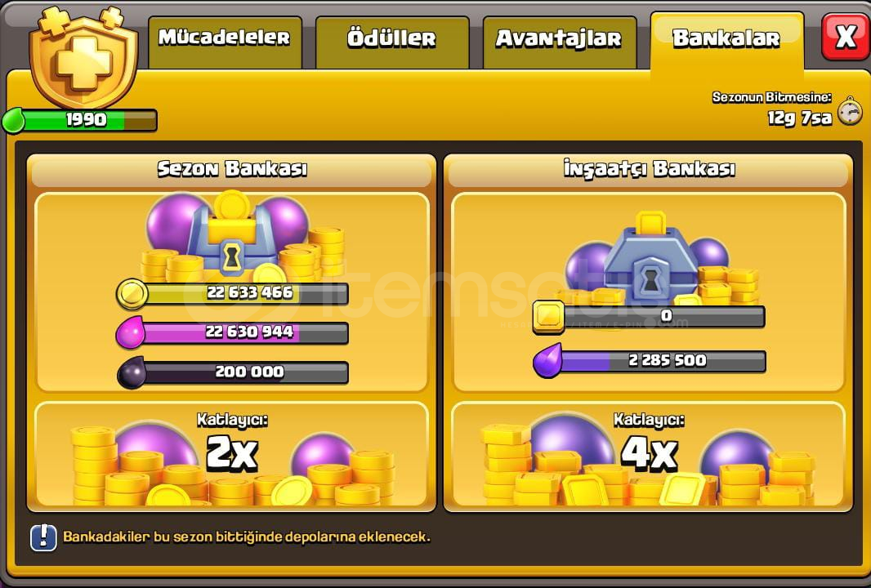Screen dimensions: 871x588
Task: Tap the gold coin icon in Sezon Bankası
Action: (132, 293)
